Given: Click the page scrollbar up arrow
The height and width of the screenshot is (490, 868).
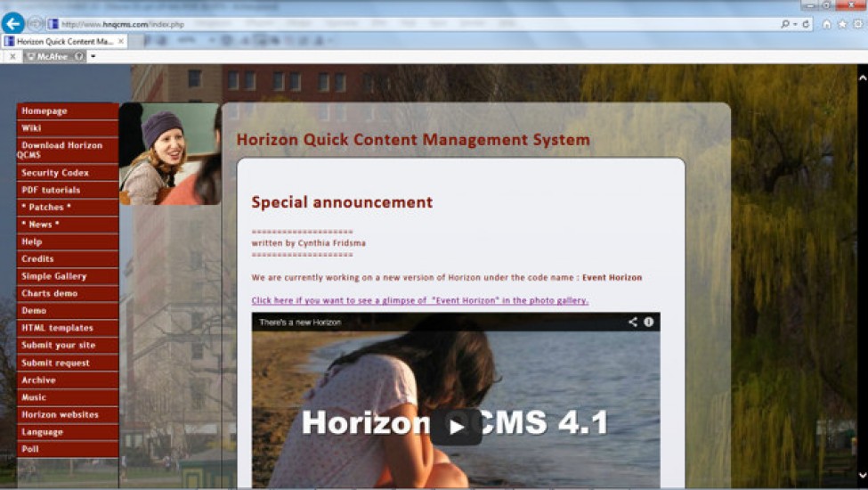Looking at the screenshot, I should click(x=862, y=78).
